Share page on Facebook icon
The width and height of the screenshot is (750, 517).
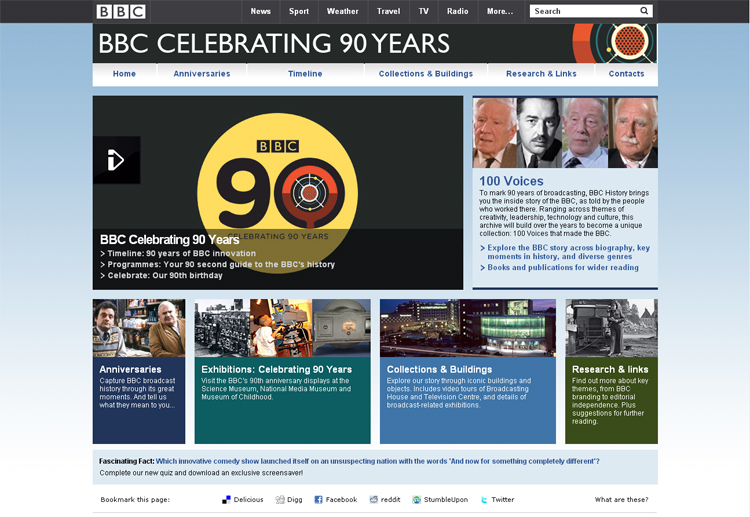[318, 499]
